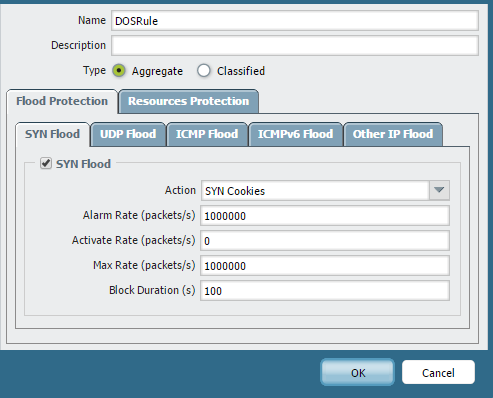The height and width of the screenshot is (398, 493).
Task: Click the Type label text
Action: 94,70
